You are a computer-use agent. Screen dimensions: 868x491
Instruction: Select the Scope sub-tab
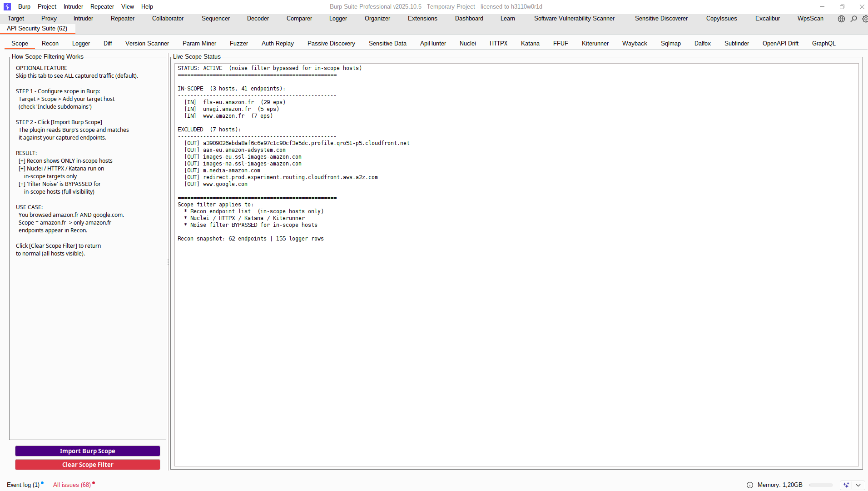pos(20,44)
